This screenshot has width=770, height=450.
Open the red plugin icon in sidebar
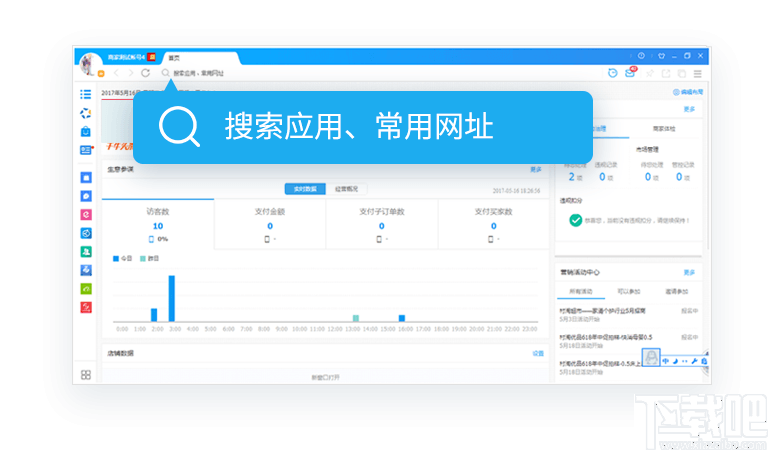pos(86,308)
